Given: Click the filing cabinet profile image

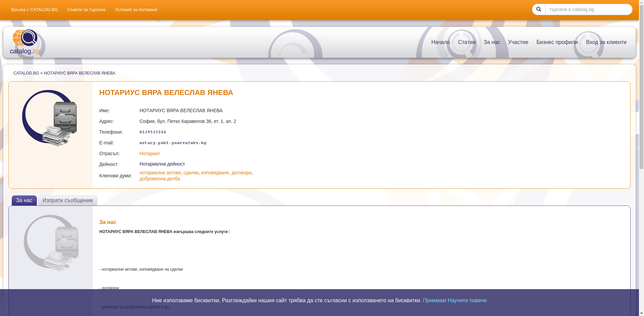Looking at the screenshot, I should click(x=50, y=118).
